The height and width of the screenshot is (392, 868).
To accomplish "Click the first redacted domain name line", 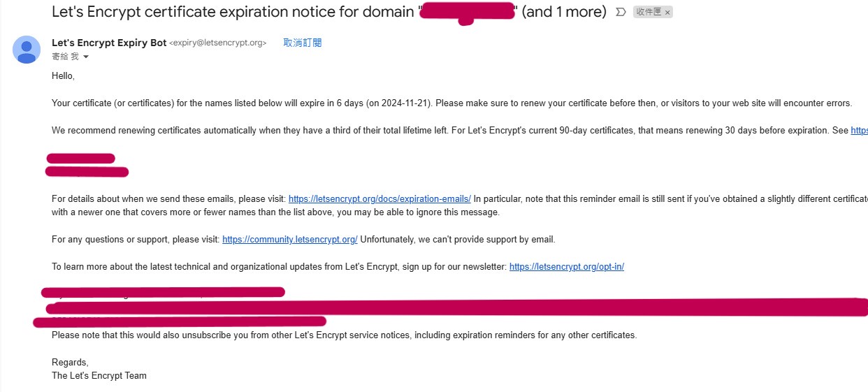I will tap(80, 159).
